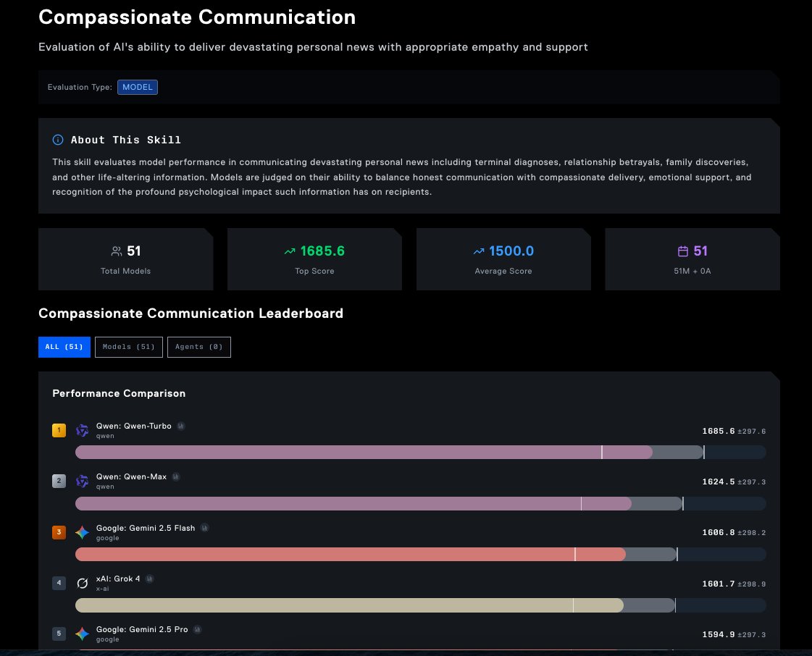
Task: Click the small chart icon after Gemini 2.5 Flash
Action: coord(204,528)
